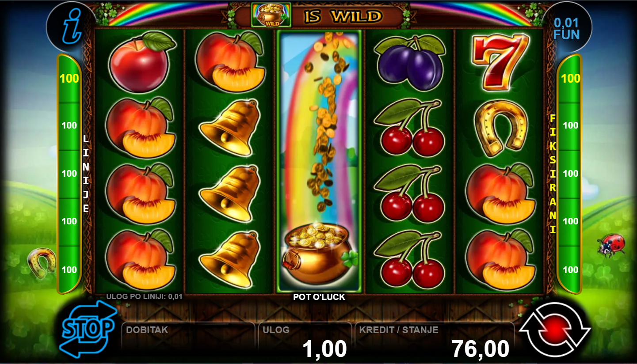
Task: Click the ladybug on the right
Action: pos(611,245)
